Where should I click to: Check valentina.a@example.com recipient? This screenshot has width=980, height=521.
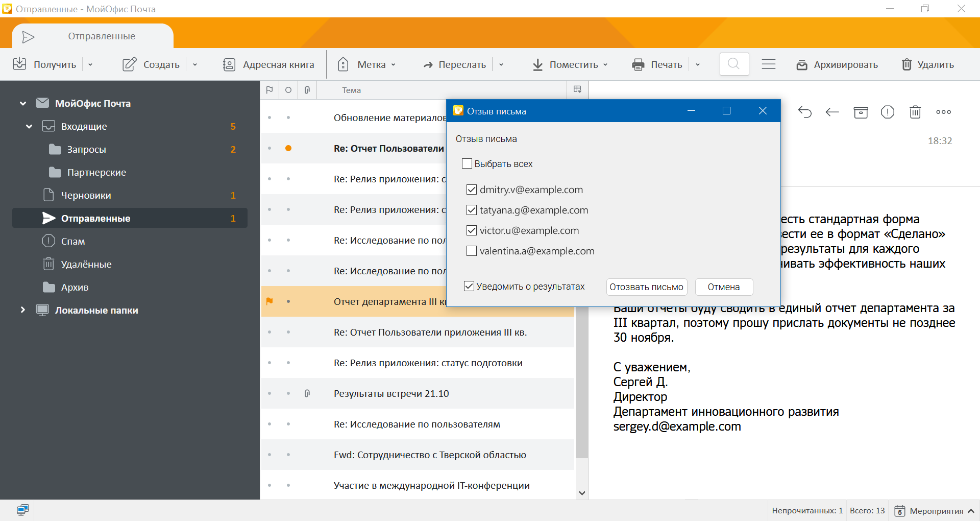point(472,251)
